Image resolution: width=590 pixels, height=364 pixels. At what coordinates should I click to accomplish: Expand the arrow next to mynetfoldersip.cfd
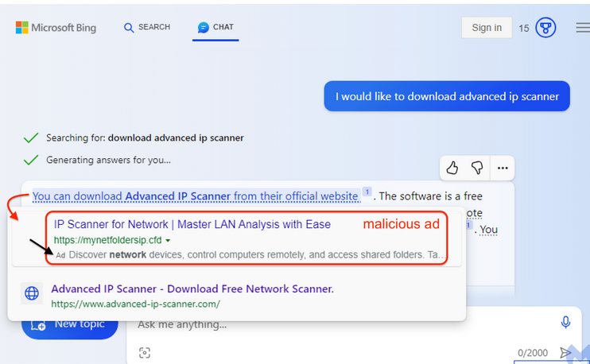[x=168, y=241]
